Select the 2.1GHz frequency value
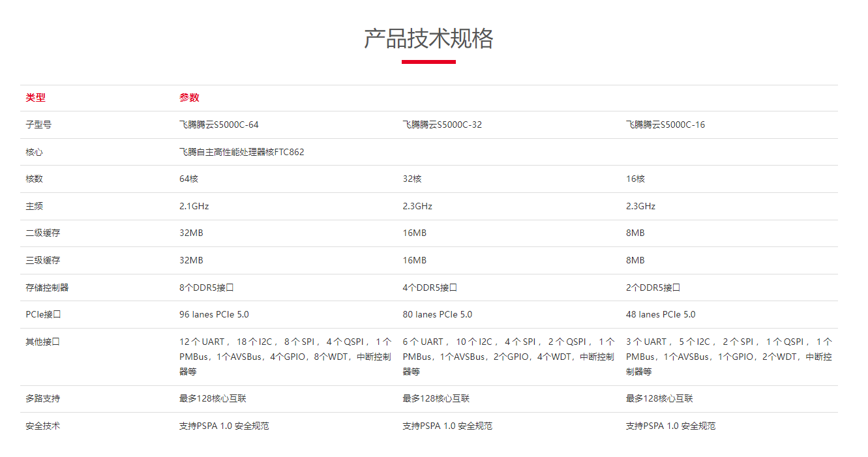 click(194, 206)
